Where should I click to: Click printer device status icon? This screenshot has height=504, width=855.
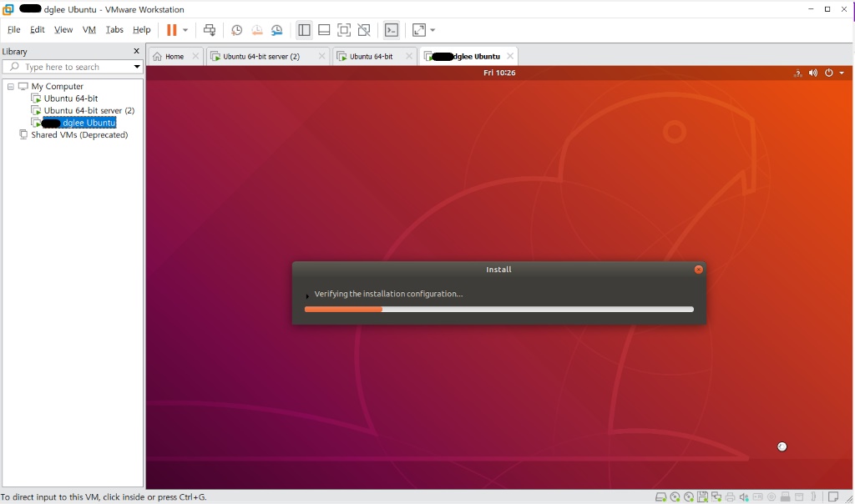[730, 496]
